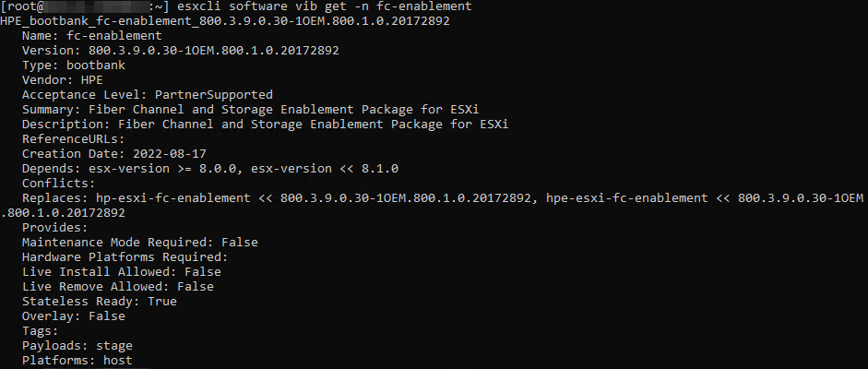
Task: Click the "Conflicts:" label
Action: tap(58, 183)
